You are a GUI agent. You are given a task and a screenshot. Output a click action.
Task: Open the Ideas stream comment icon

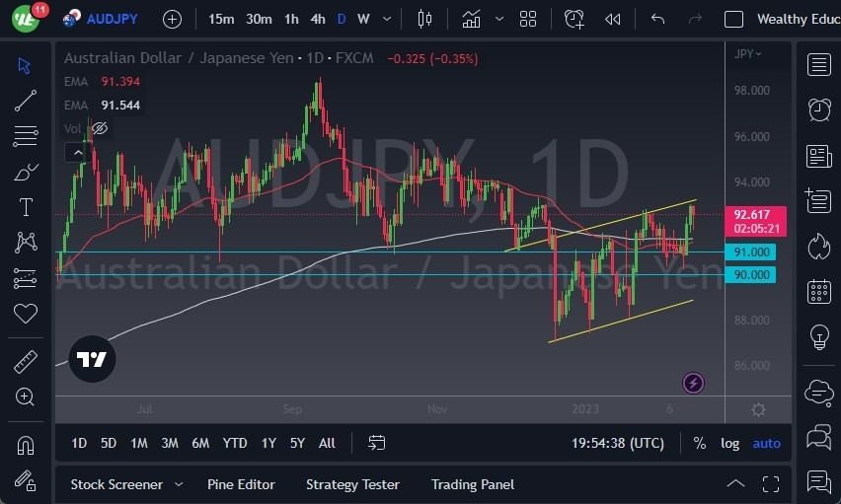[x=818, y=481]
